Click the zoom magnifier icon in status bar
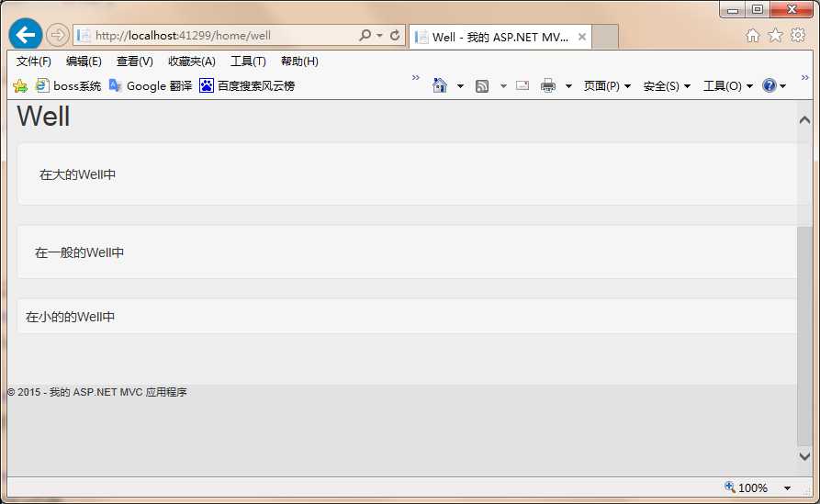This screenshot has width=820, height=504. coord(729,487)
